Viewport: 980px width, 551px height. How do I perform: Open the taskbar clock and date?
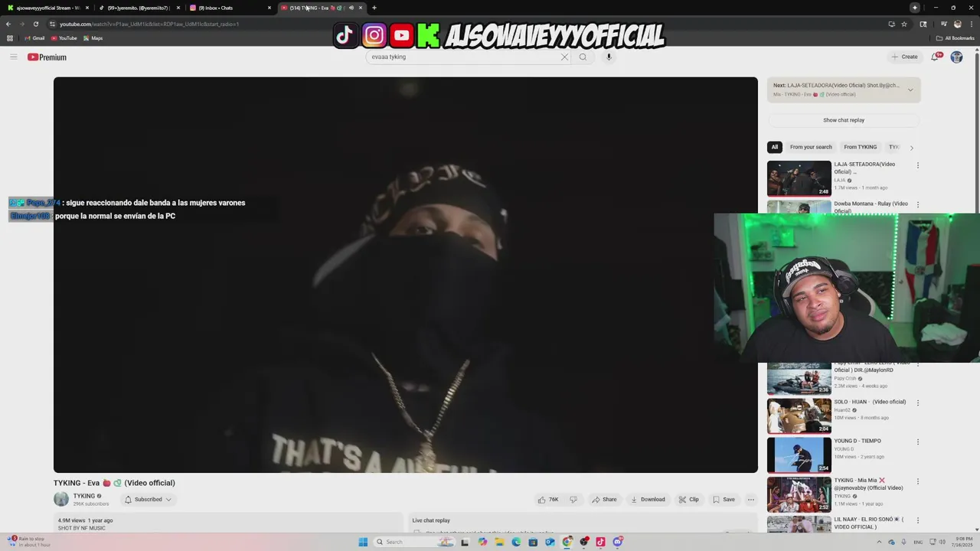pos(964,542)
